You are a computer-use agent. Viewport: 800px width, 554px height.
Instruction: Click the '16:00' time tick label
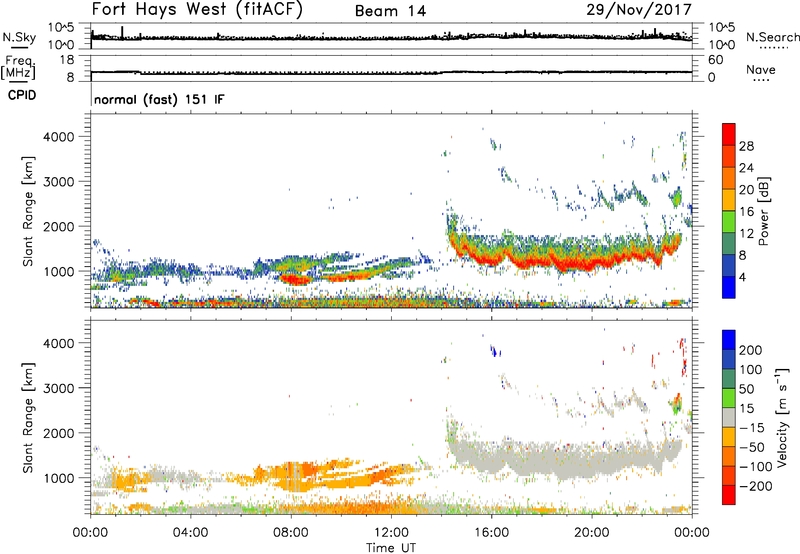pos(491,533)
